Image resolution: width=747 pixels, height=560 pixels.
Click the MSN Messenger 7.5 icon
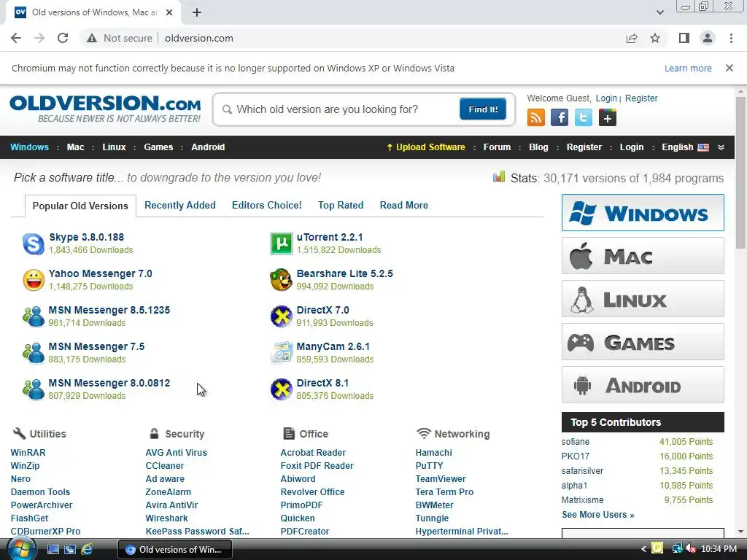34,353
